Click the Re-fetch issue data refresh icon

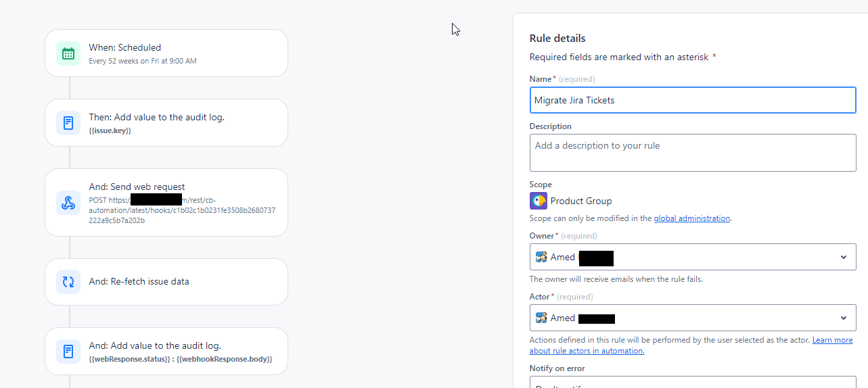click(x=68, y=282)
